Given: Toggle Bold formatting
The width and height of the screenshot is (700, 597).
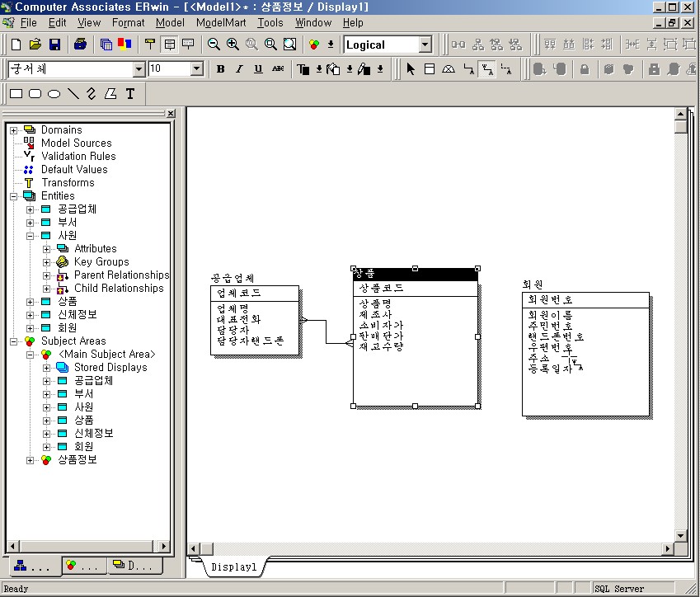Looking at the screenshot, I should pyautogui.click(x=220, y=68).
